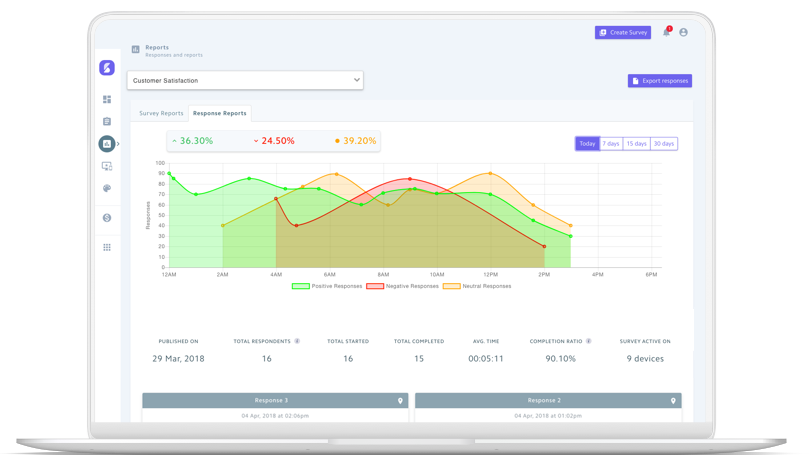Show Response 3 location pin
810x465 pixels.
click(400, 401)
